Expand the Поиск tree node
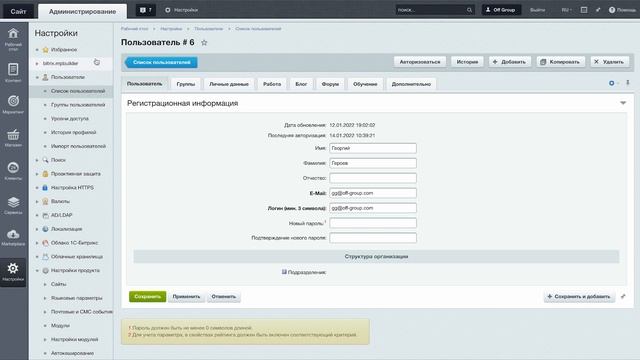Image resolution: width=640 pixels, height=360 pixels. coord(37,160)
